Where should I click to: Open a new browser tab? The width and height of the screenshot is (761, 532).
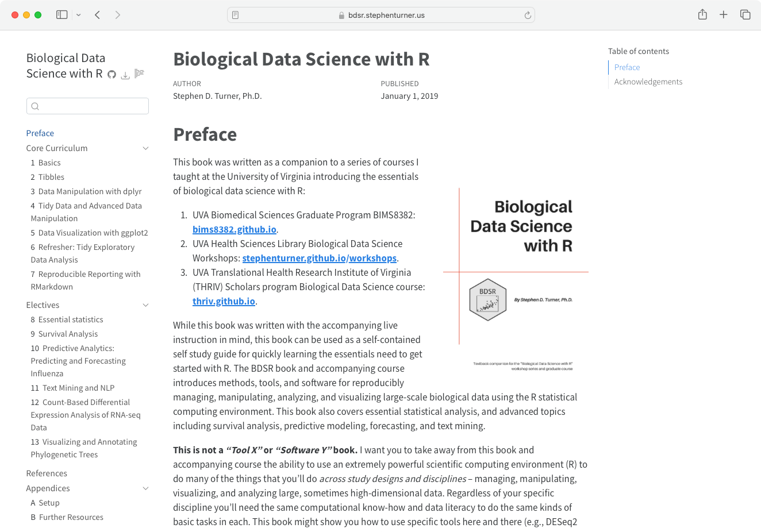[724, 15]
